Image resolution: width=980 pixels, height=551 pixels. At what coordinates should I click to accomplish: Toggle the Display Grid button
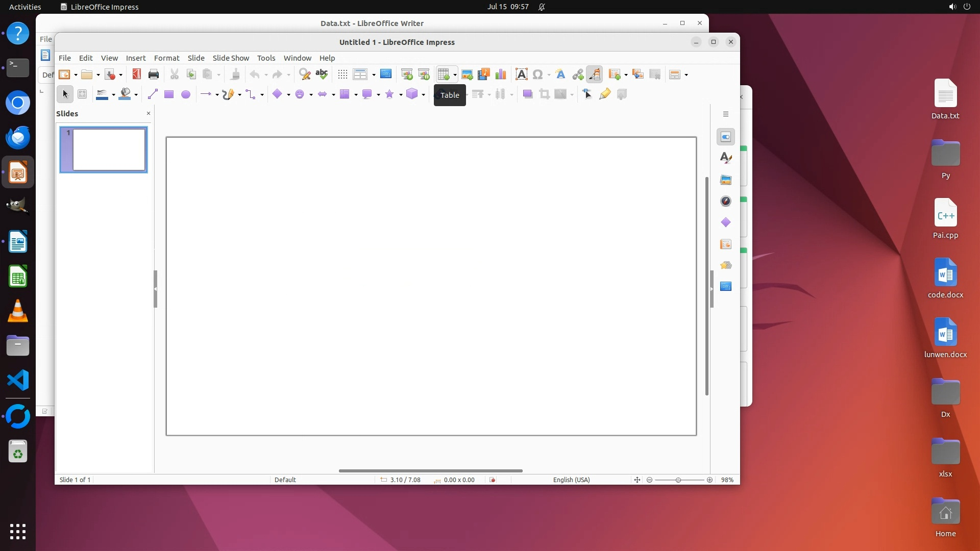[x=342, y=74]
